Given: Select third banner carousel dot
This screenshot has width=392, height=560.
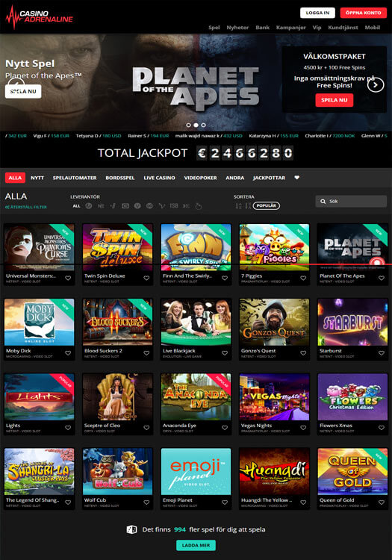Looking at the screenshot, I should [x=204, y=125].
